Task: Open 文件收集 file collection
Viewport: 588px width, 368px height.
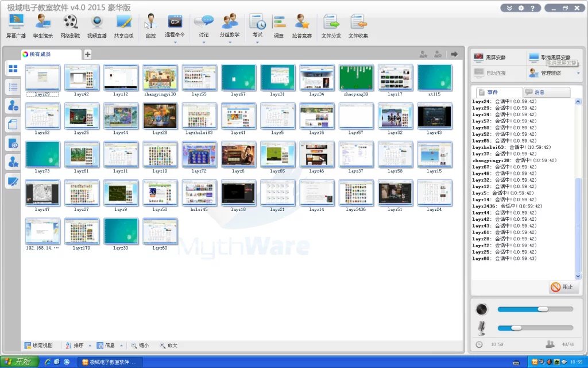Action: point(358,26)
